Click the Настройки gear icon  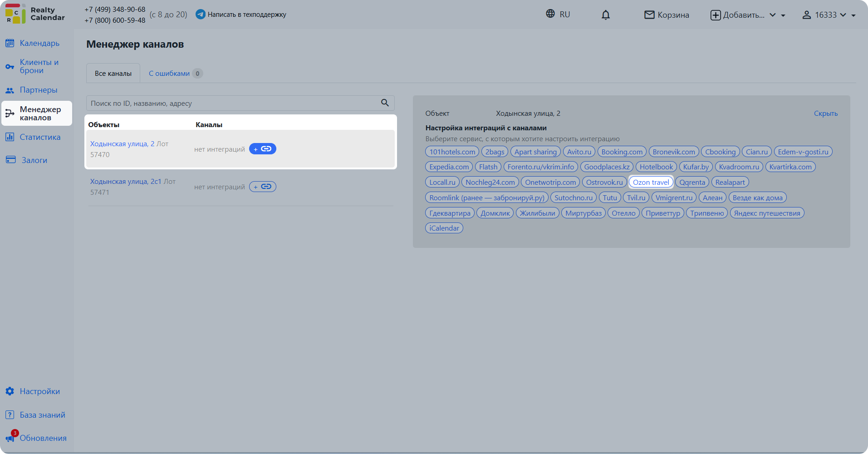pyautogui.click(x=10, y=391)
